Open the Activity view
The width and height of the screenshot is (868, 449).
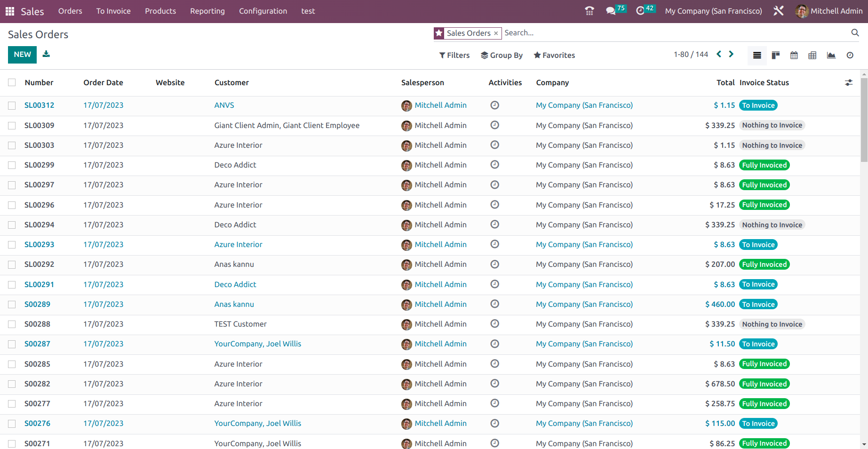click(850, 55)
